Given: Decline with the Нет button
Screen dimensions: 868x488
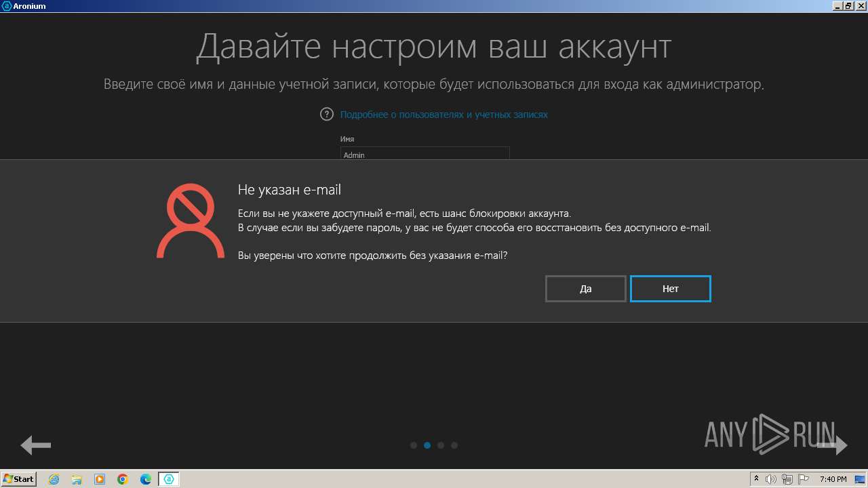Looking at the screenshot, I should coord(670,289).
